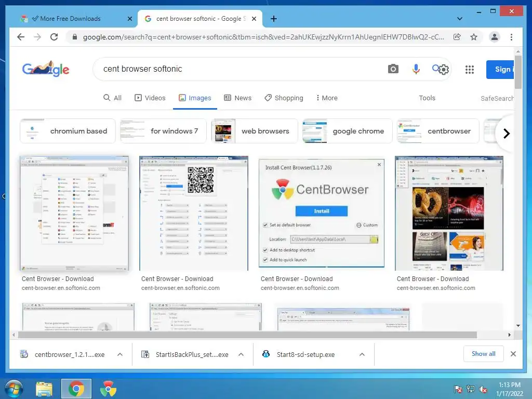Open SafeSearch settings link
Screen dimensions: 532x399
497,98
